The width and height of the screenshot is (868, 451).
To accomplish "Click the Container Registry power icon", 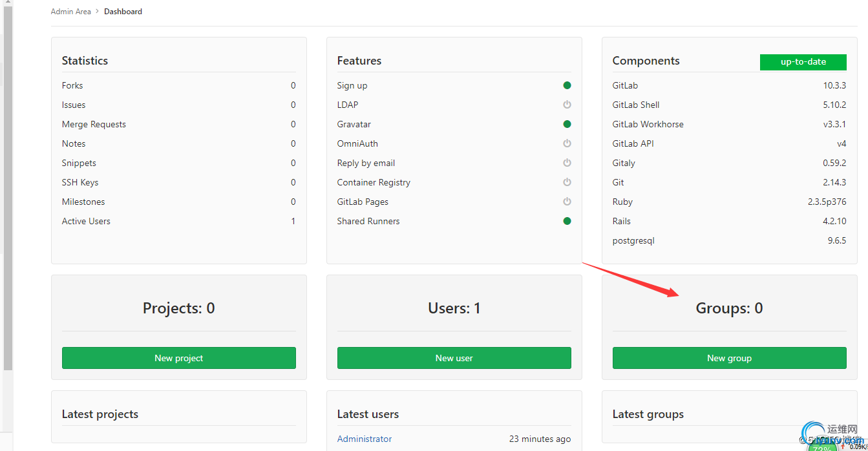I will pos(567,182).
